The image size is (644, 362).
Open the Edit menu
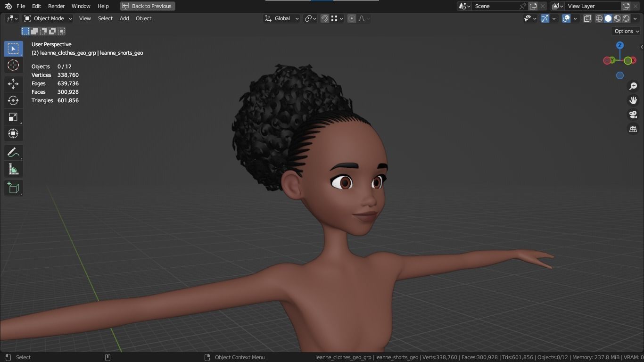click(x=36, y=6)
